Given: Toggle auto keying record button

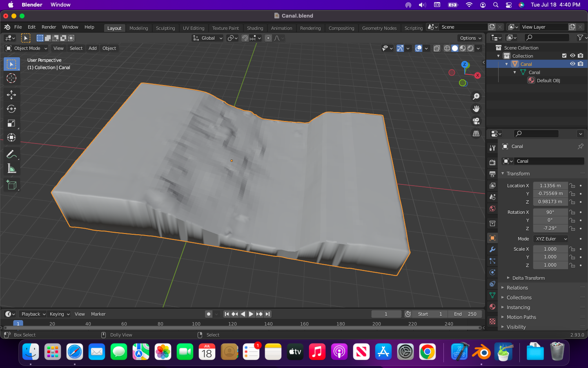Looking at the screenshot, I should [x=209, y=314].
